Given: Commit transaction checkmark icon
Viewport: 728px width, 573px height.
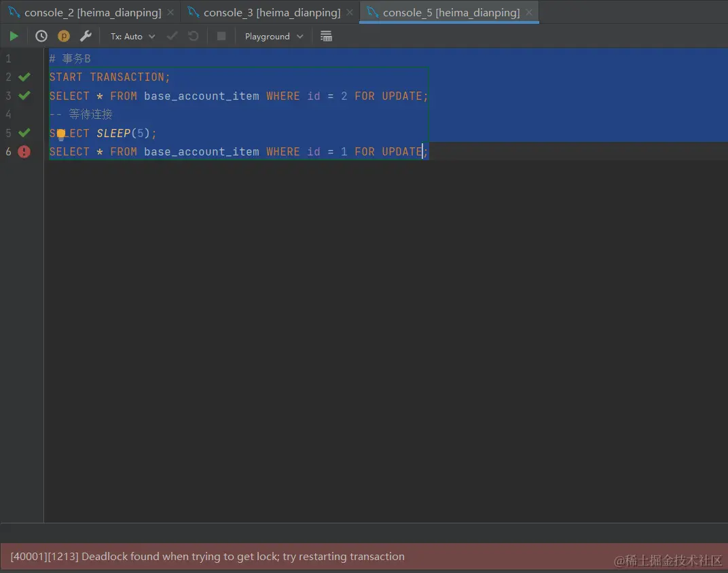Looking at the screenshot, I should click(172, 36).
